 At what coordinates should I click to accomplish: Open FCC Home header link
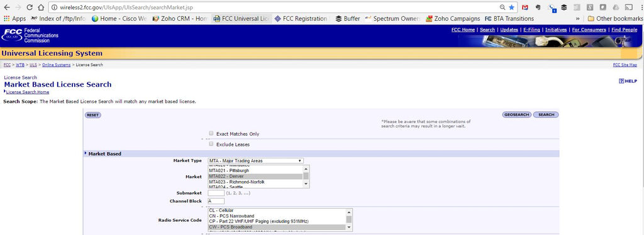tap(463, 30)
